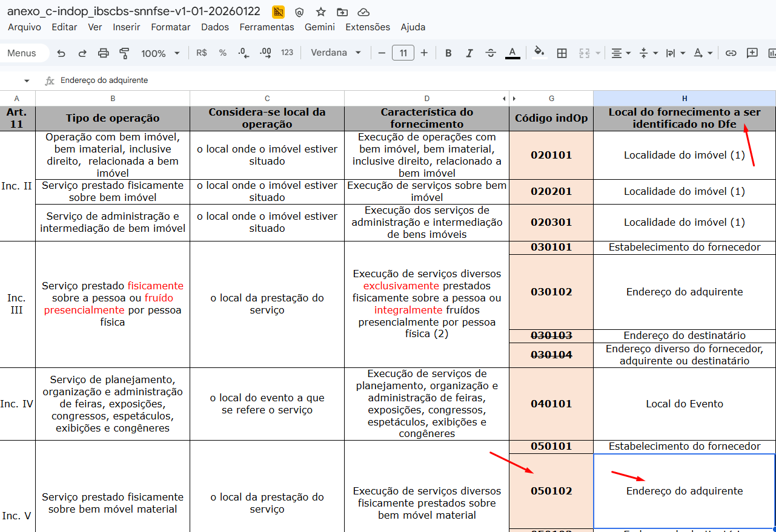The height and width of the screenshot is (532, 776).
Task: Redo the last undone action
Action: point(82,53)
